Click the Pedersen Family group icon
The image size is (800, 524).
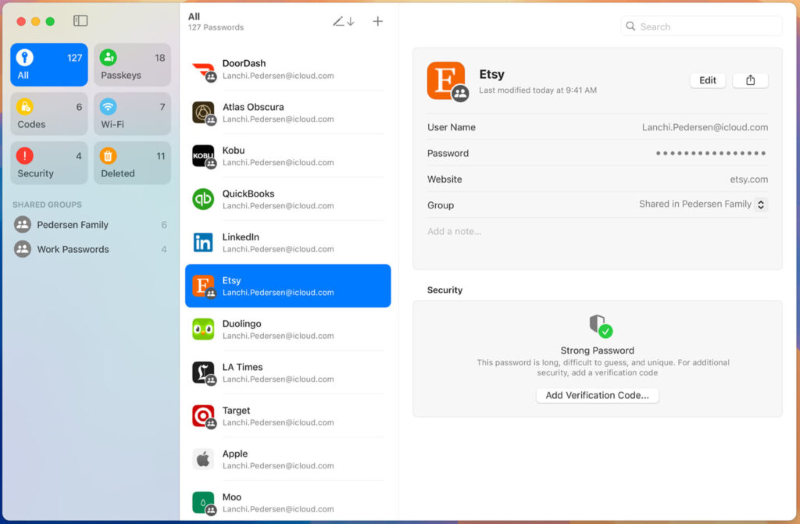point(22,224)
